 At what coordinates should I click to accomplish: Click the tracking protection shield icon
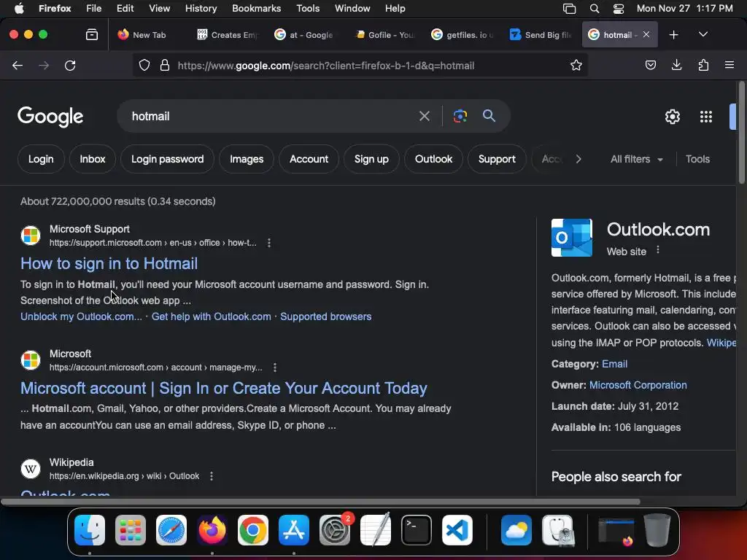click(x=144, y=65)
